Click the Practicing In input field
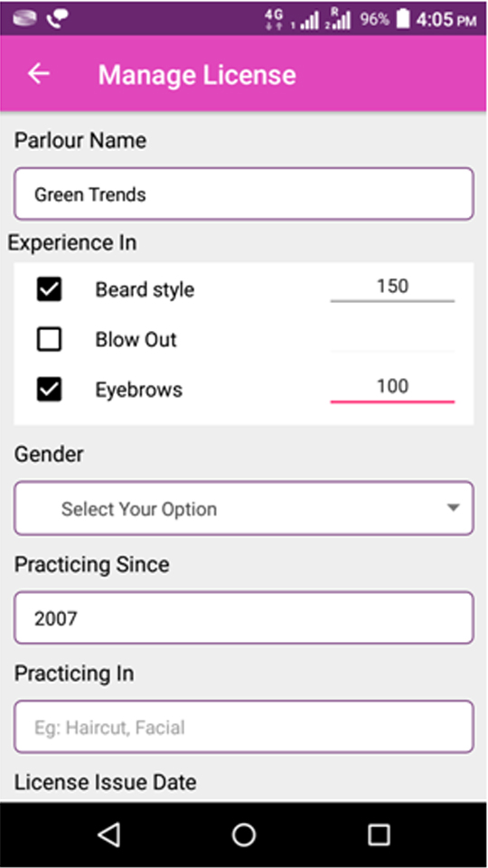This screenshot has width=488, height=868. (x=243, y=727)
